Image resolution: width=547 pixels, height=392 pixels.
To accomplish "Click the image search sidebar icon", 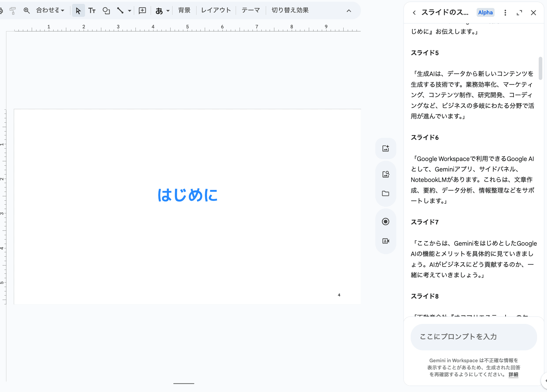I will click(x=386, y=174).
